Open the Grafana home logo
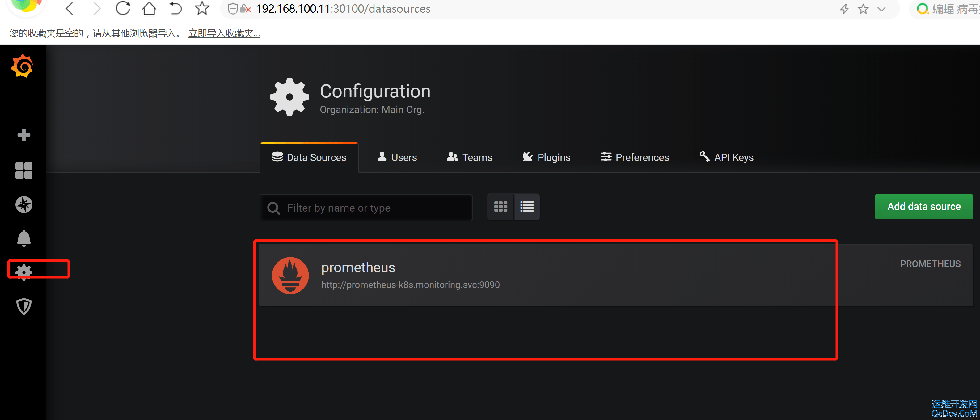980x420 pixels. point(22,66)
